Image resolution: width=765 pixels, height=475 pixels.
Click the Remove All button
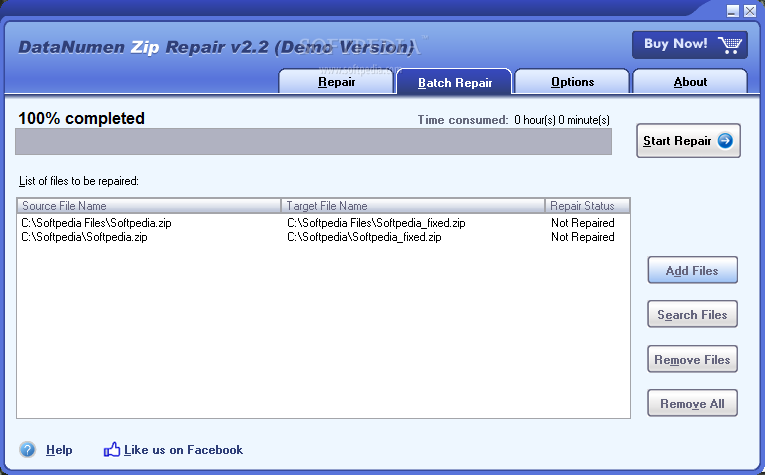tap(692, 403)
